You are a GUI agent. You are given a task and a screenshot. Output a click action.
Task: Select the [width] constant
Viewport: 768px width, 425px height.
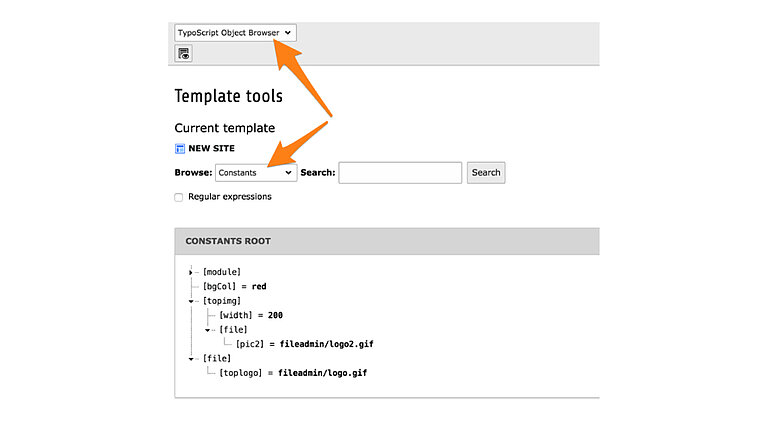point(236,315)
